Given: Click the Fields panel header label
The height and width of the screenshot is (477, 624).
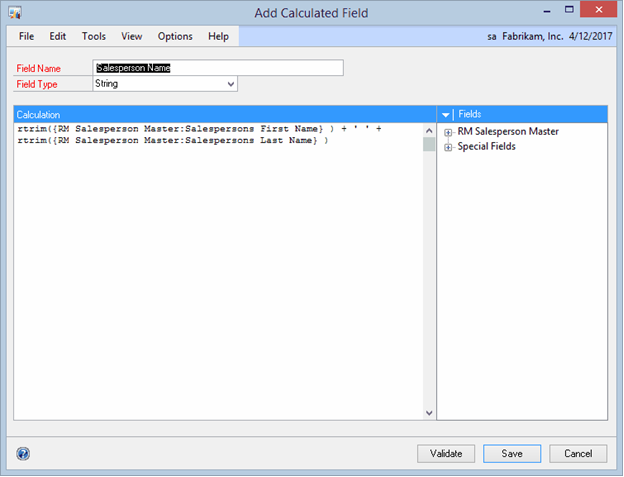Looking at the screenshot, I should 470,114.
